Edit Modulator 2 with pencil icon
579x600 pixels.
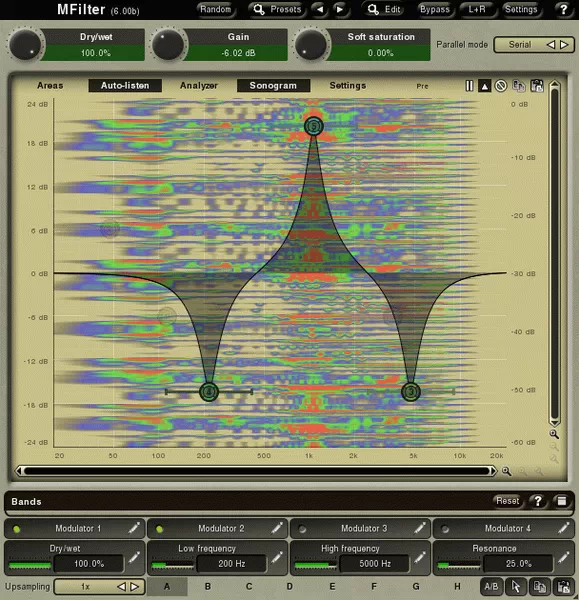pyautogui.click(x=277, y=528)
